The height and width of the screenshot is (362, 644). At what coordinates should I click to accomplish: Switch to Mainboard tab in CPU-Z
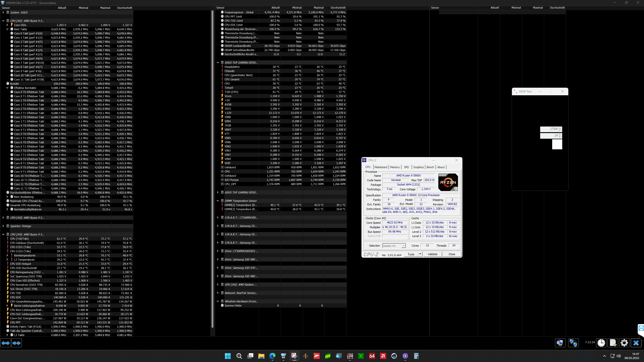click(381, 167)
